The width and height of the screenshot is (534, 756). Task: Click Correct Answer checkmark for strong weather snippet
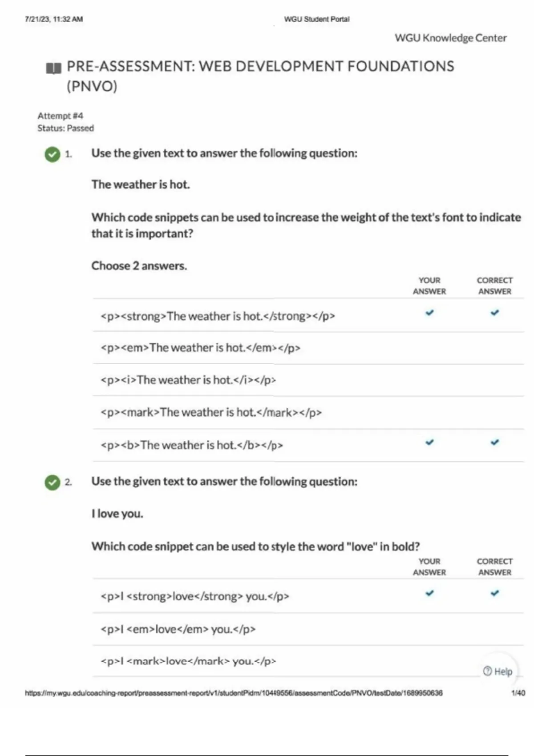click(495, 313)
